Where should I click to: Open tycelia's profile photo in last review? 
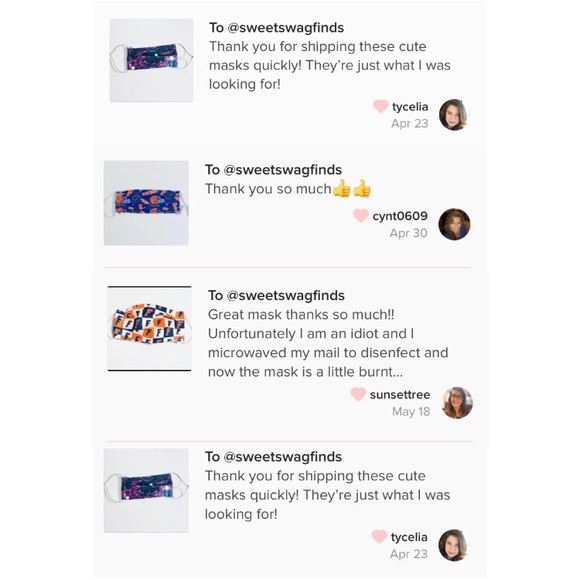click(454, 545)
